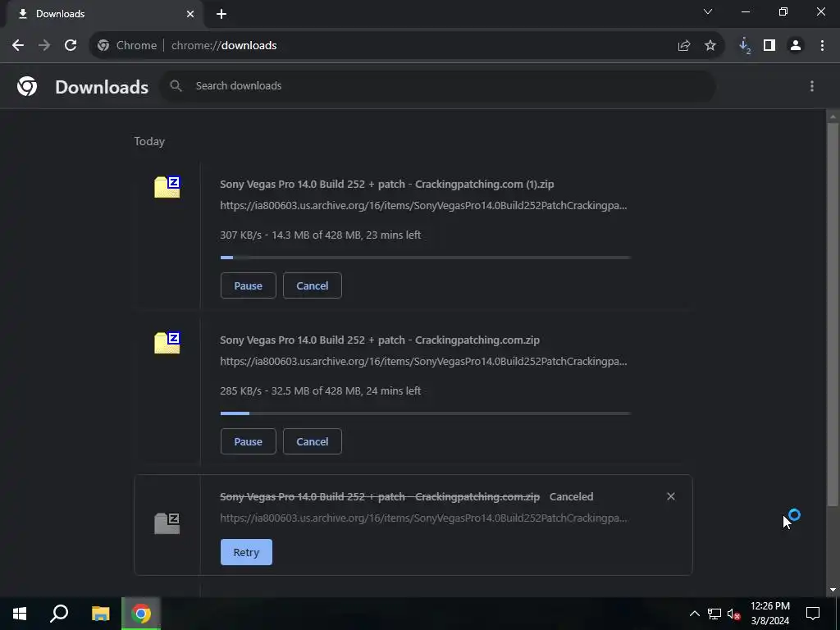The height and width of the screenshot is (630, 840).
Task: Cancel the Crackingpatching.com (1).zip download
Action: click(x=313, y=285)
